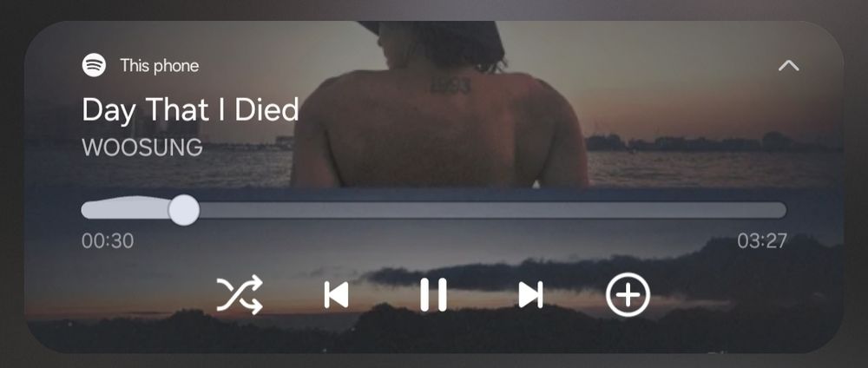868x368 pixels.
Task: Change output device from This phone
Action: point(160,66)
